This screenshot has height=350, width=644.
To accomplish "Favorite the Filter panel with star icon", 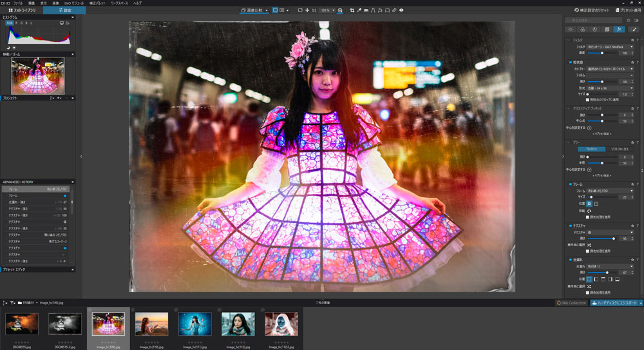I will coord(632,40).
